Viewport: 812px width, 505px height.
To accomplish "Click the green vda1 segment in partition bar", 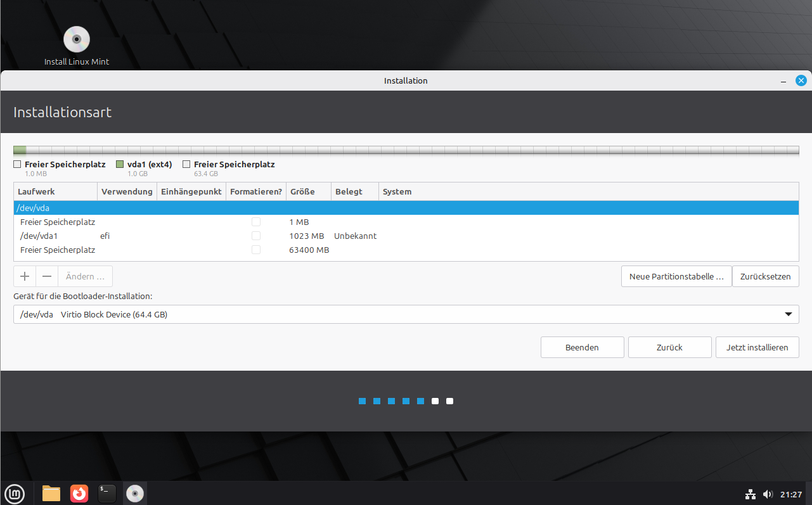I will (x=20, y=150).
